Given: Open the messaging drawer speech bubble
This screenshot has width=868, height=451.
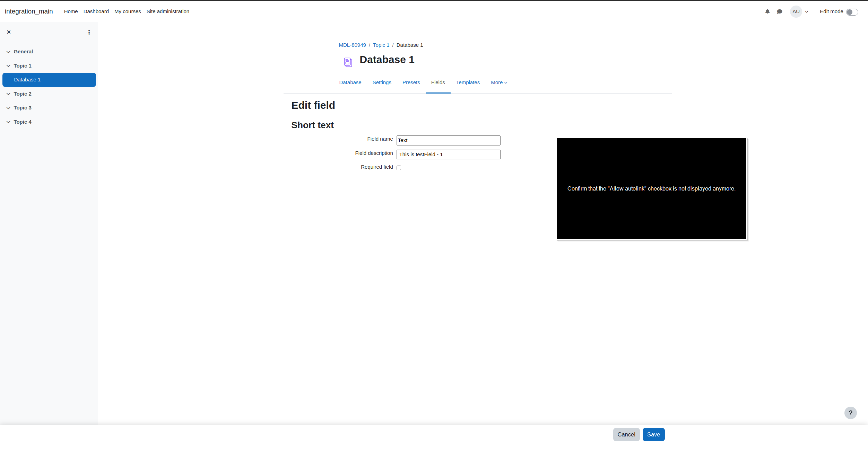Looking at the screenshot, I should [780, 11].
